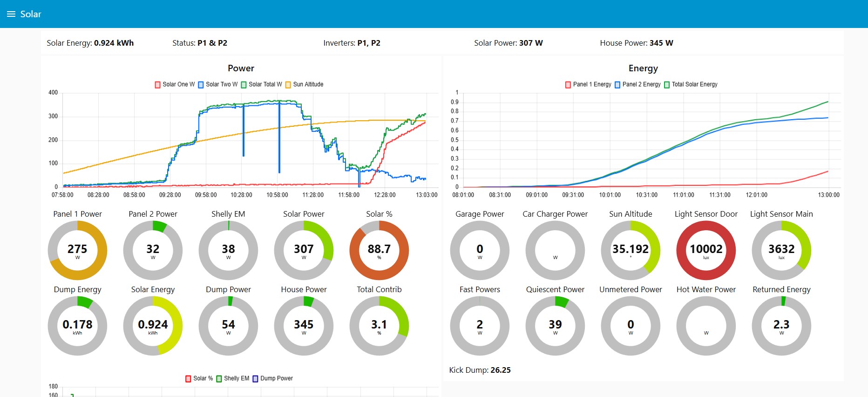Click the "Kick Dump: 26.25" text
Screen dimensions: 868x397
tap(480, 370)
